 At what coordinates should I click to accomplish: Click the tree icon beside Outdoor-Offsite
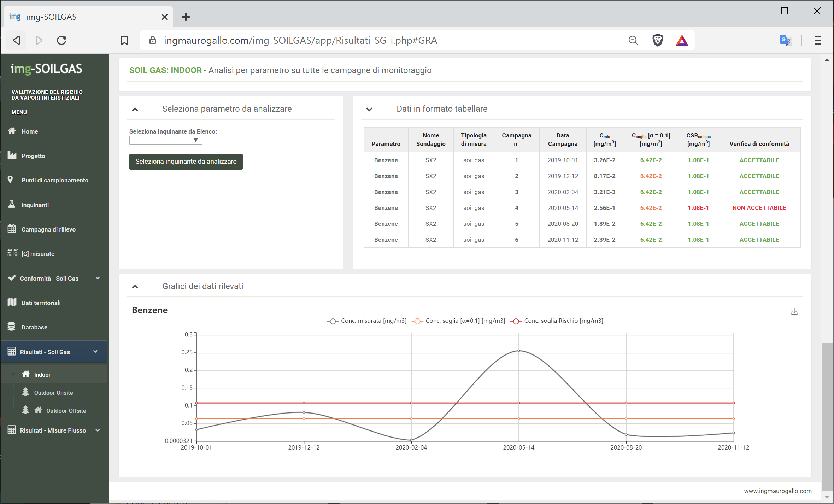click(25, 410)
